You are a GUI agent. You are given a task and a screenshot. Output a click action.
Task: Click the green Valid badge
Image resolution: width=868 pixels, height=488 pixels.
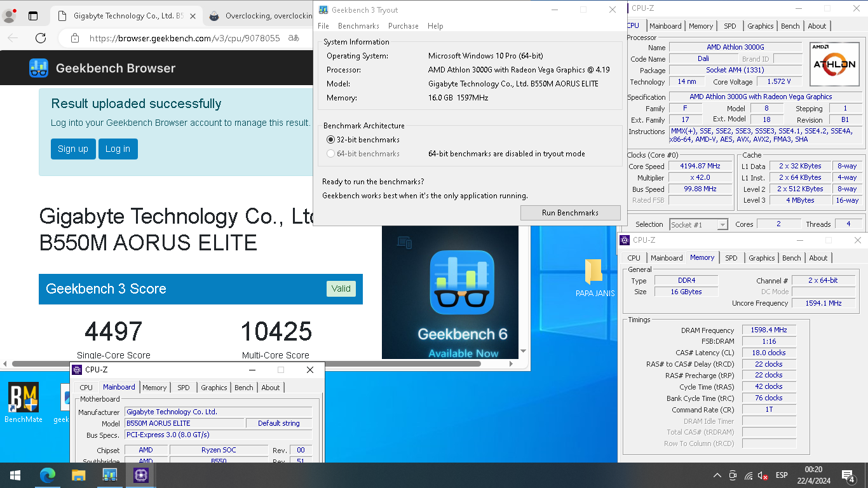[x=341, y=288]
